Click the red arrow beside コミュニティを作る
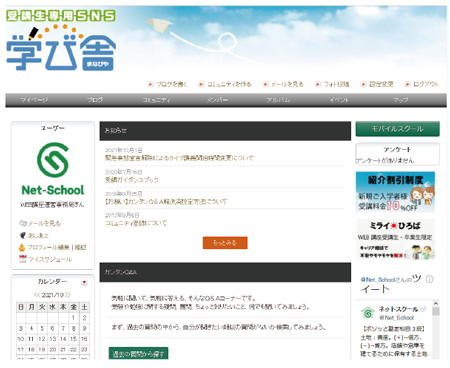 [201, 84]
